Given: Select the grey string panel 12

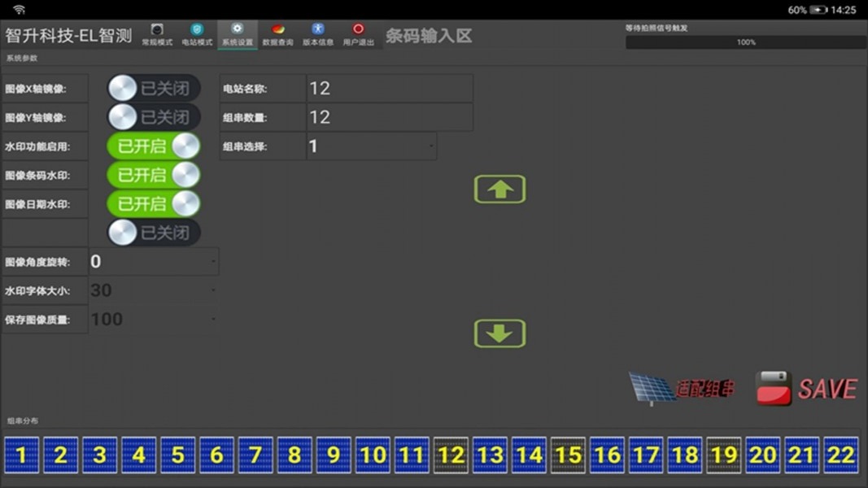Looking at the screenshot, I should point(451,455).
